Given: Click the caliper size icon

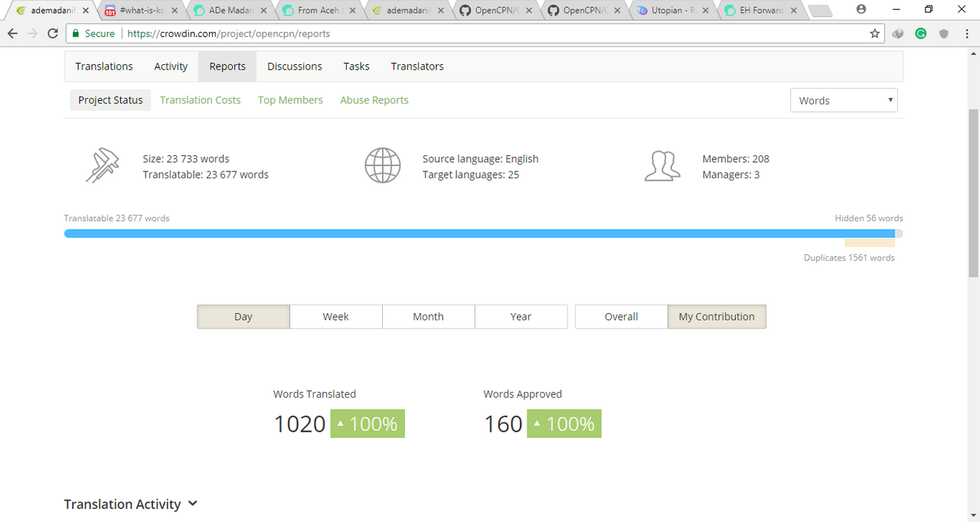Looking at the screenshot, I should coord(103,165).
